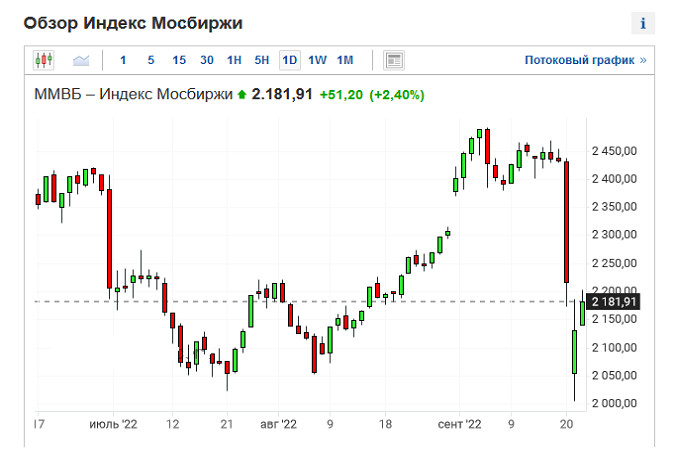This screenshot has height=449, width=675.
Task: Select the candlestick chart type icon
Action: [x=44, y=60]
